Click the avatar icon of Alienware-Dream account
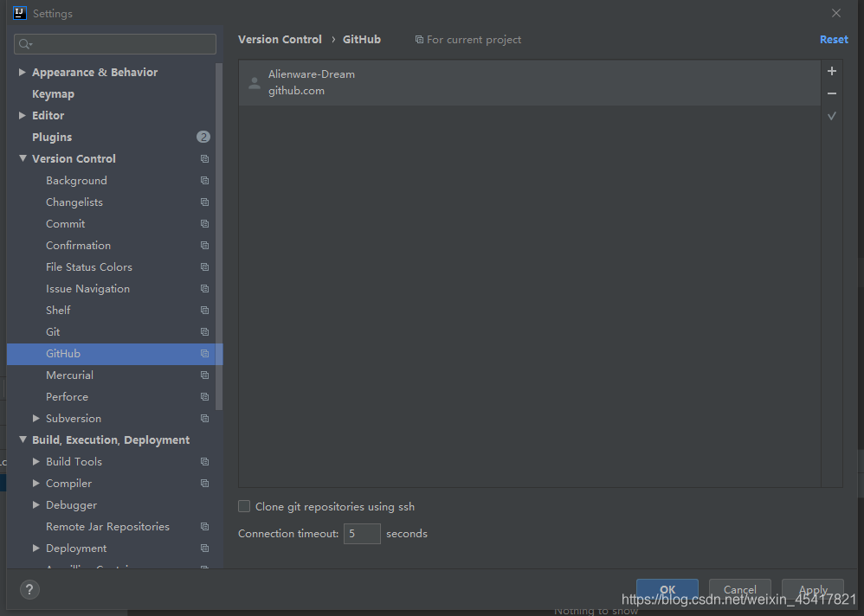This screenshot has height=616, width=864. pyautogui.click(x=254, y=82)
